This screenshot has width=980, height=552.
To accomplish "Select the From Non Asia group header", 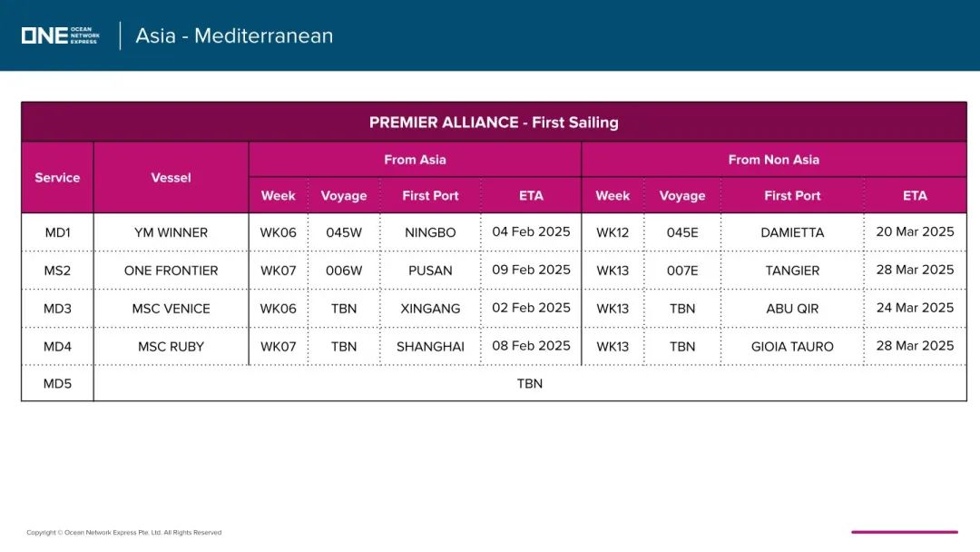I will coord(774,160).
